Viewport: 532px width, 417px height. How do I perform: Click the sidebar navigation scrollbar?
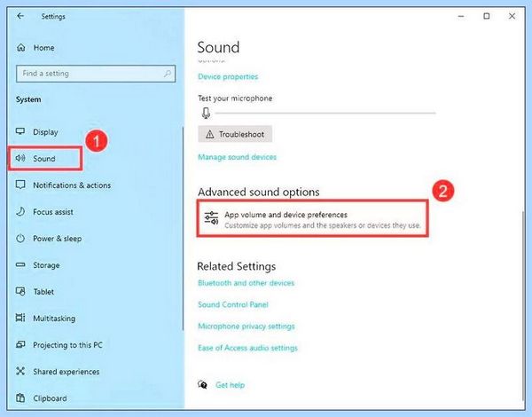pos(183,228)
